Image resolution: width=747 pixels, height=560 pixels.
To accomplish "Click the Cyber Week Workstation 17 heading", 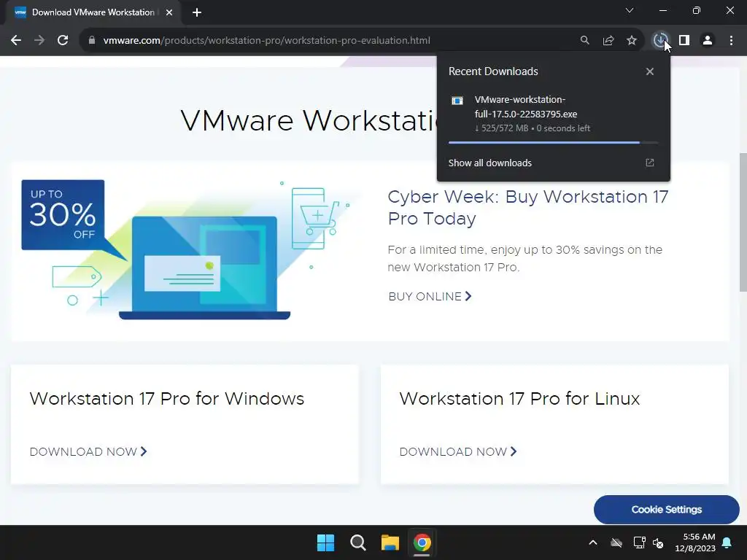I will coord(528,208).
